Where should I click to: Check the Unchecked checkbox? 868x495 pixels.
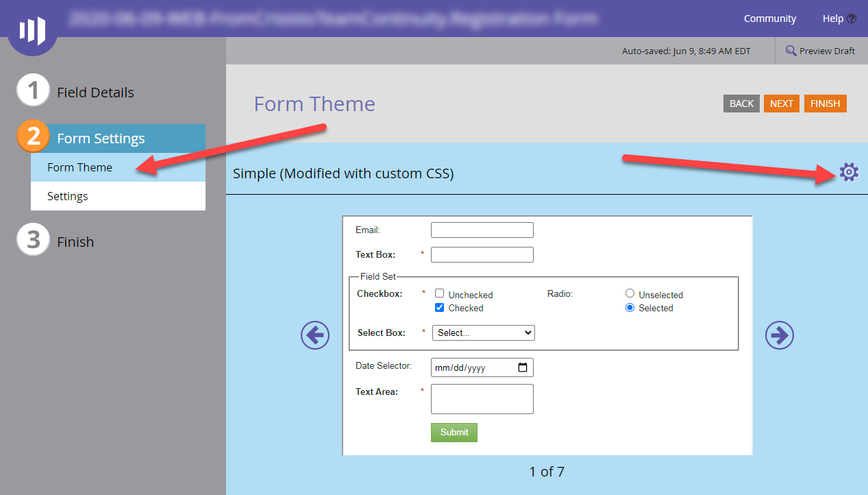439,293
